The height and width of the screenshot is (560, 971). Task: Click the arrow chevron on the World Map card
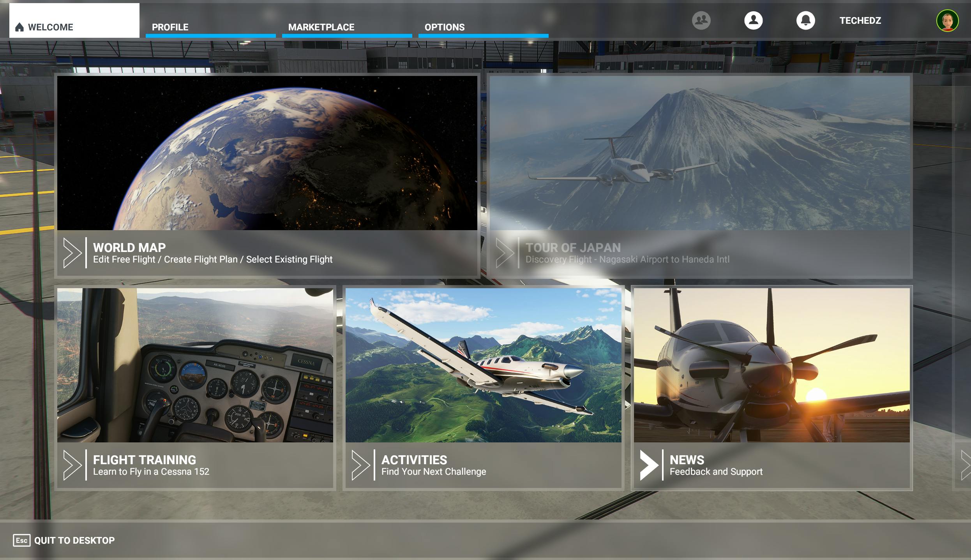(72, 253)
